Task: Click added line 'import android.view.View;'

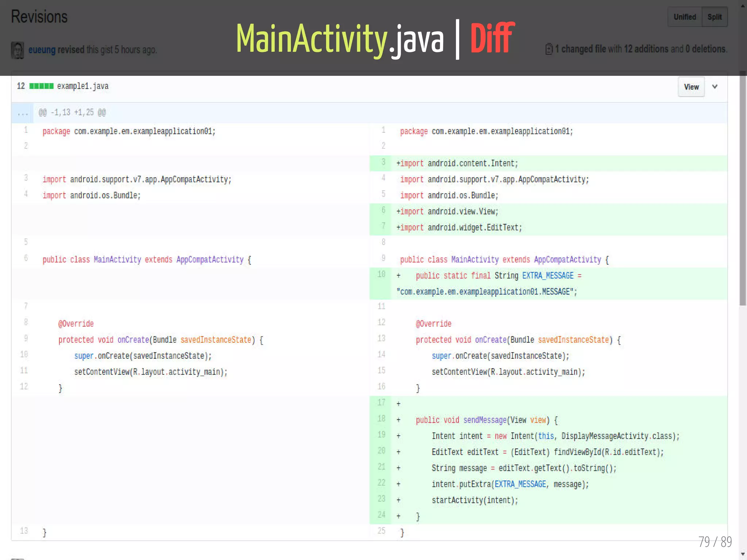Action: (549, 211)
